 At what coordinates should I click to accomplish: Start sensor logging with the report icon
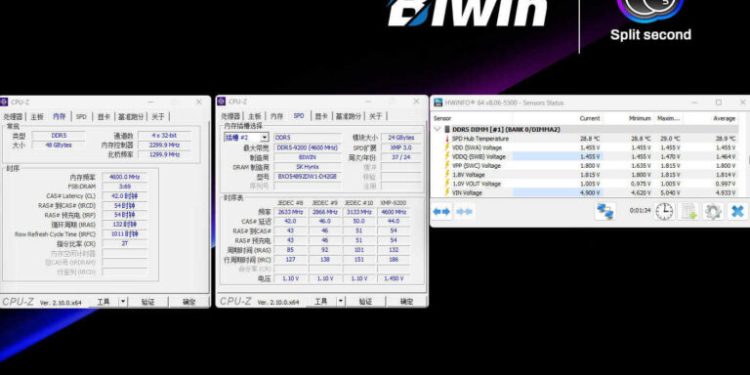[688, 211]
